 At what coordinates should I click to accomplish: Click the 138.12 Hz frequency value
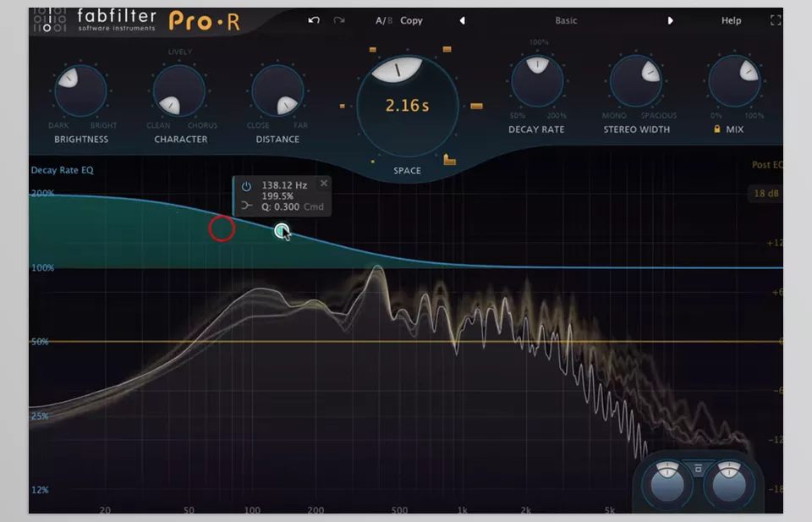pos(284,185)
